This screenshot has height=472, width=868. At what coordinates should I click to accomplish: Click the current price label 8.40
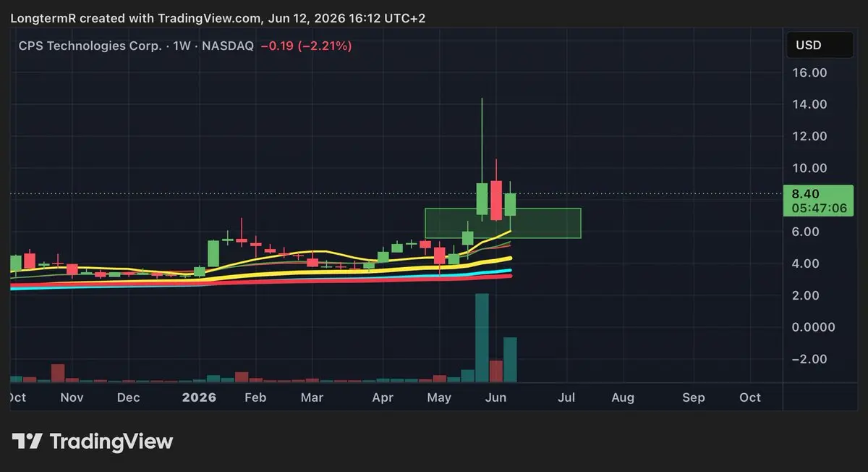[x=806, y=194]
